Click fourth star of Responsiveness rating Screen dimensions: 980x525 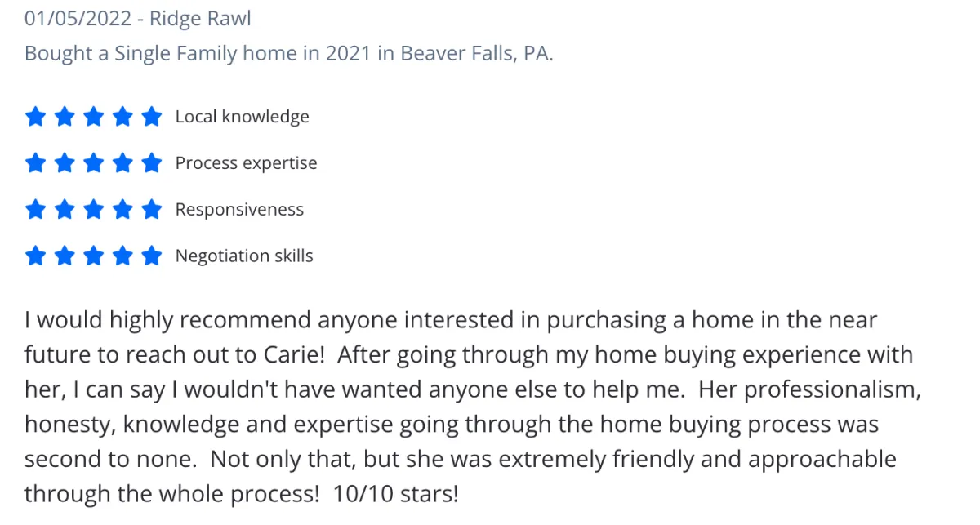pos(122,210)
